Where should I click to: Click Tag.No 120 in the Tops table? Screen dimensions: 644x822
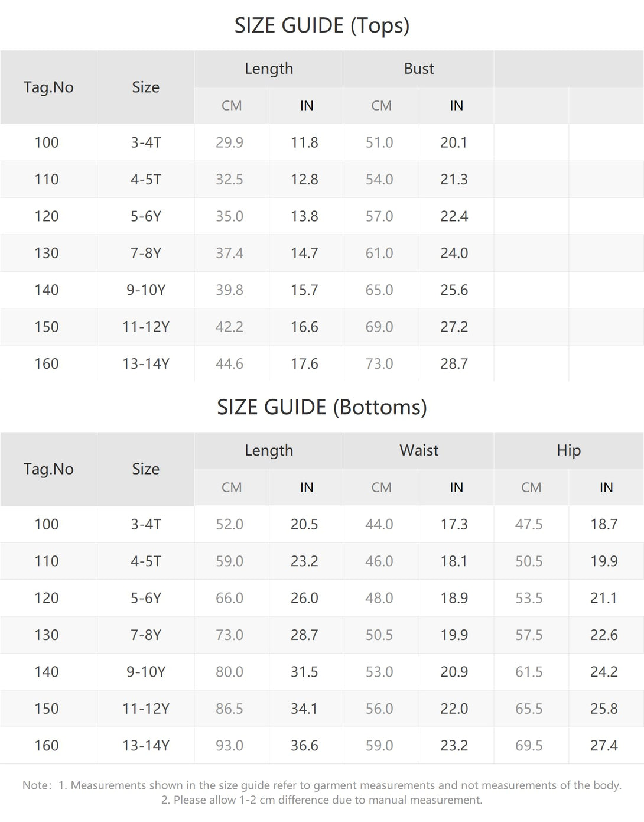[x=47, y=216]
